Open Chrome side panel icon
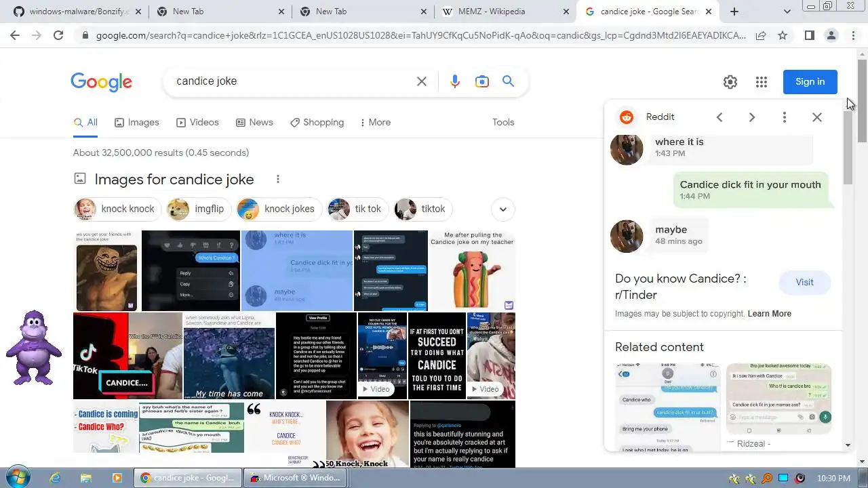 point(809,35)
